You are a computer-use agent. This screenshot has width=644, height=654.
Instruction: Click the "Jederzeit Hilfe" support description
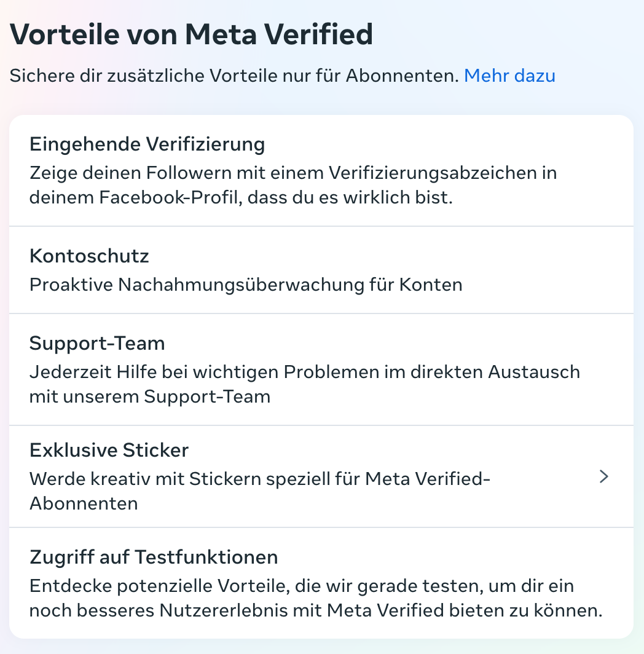point(304,384)
